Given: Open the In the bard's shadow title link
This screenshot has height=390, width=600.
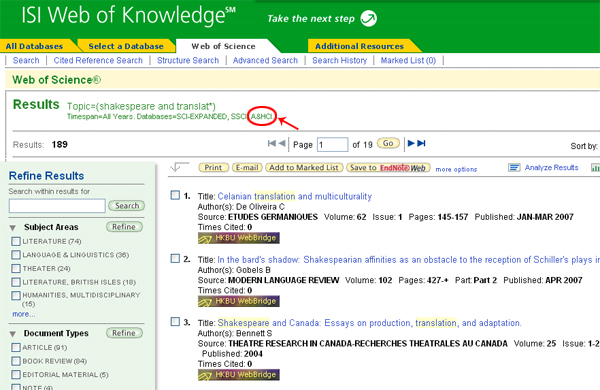Looking at the screenshot, I should coord(408,260).
